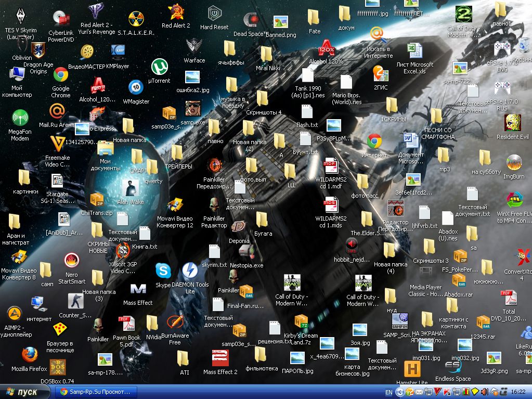Select Freemake Video Converter icon
Image resolution: width=532 pixels, height=399 pixels.
[x=58, y=144]
